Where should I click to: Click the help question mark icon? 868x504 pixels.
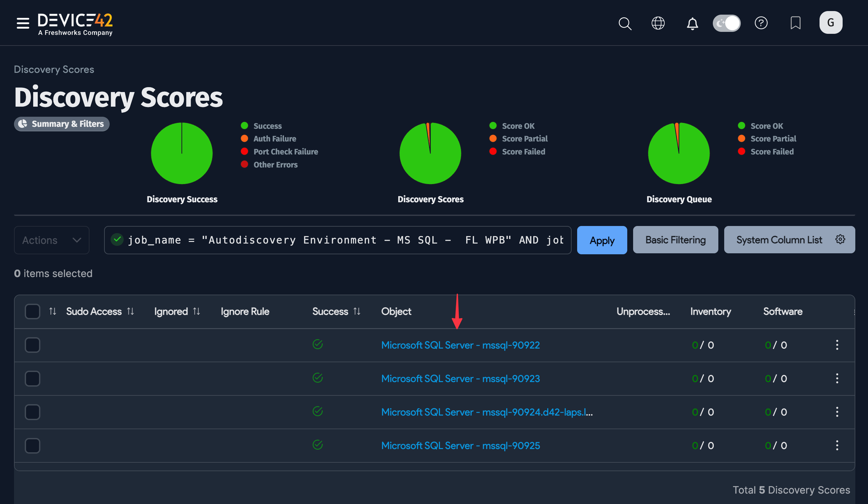click(x=762, y=23)
